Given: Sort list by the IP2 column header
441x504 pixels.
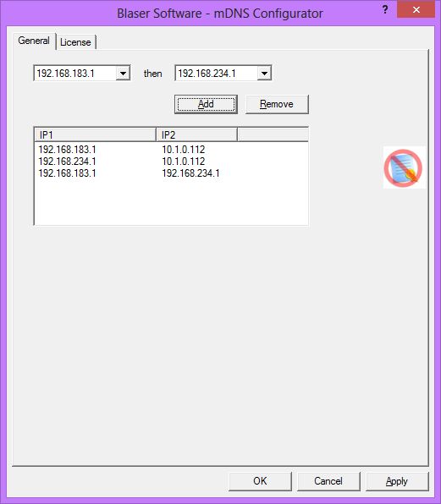Looking at the screenshot, I should click(x=197, y=134).
